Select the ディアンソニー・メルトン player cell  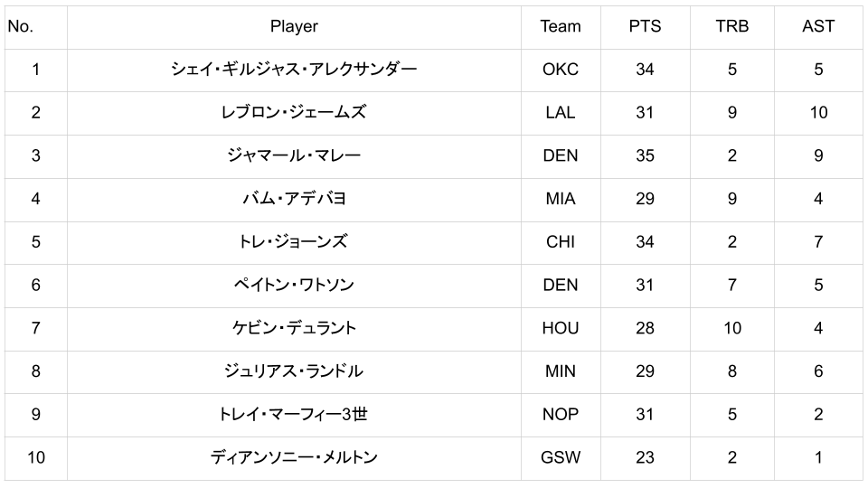pyautogui.click(x=294, y=457)
